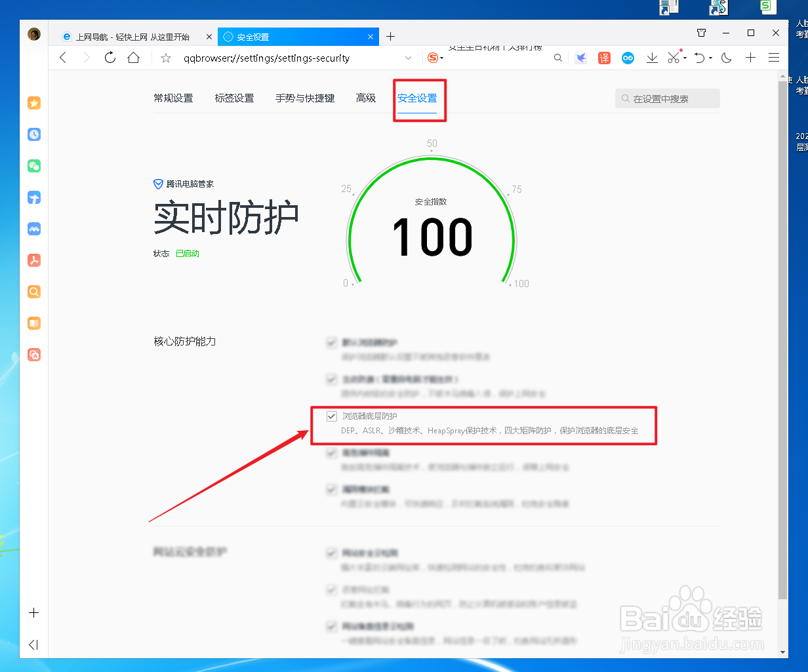Open the 手势与快捷键 settings tab
The height and width of the screenshot is (672, 808).
click(x=305, y=98)
